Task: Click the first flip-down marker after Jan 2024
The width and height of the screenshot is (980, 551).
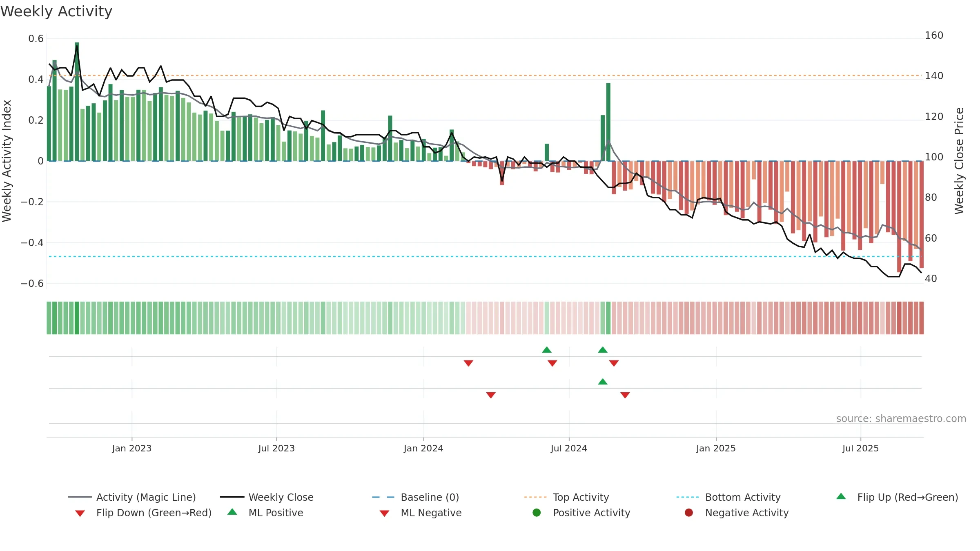Action: pyautogui.click(x=468, y=363)
